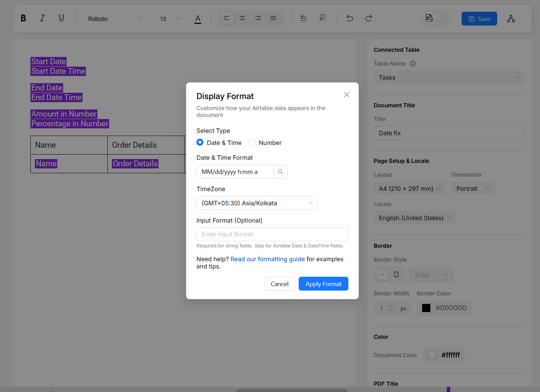540x392 pixels.
Task: Select the End Date placeholder
Action: [x=47, y=88]
